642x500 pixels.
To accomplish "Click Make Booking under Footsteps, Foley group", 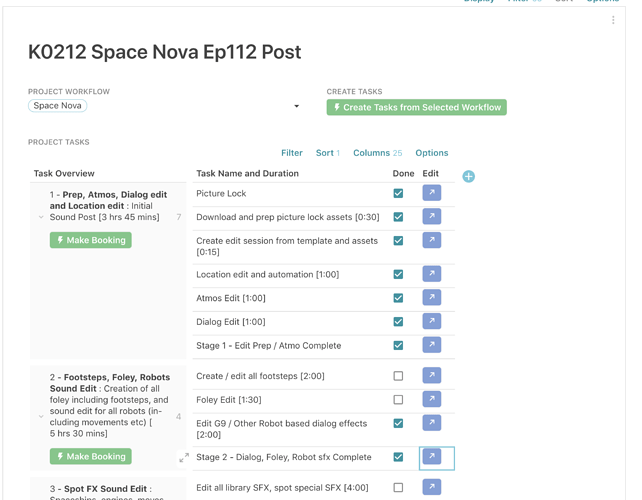I will [90, 456].
